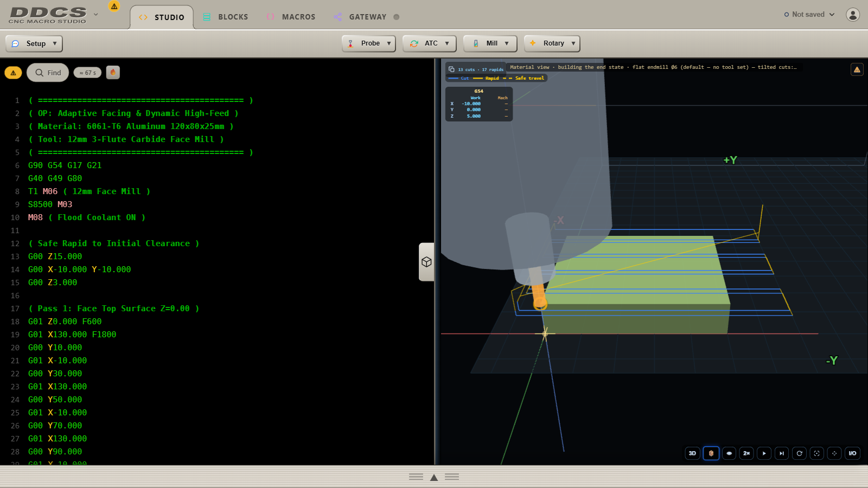This screenshot has height=488, width=868.
Task: Click the Find search button
Action: pyautogui.click(x=48, y=73)
